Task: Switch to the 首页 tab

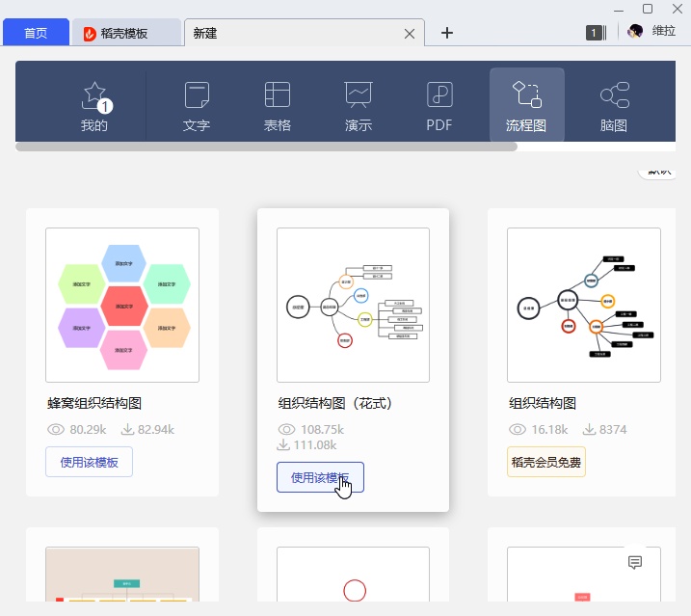Action: (36, 33)
